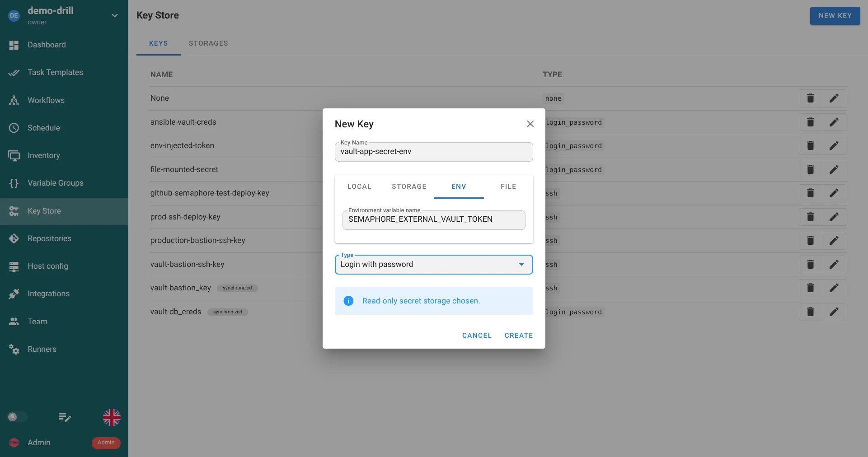This screenshot has width=868, height=457.
Task: Open the Type dropdown in New Key
Action: tap(434, 265)
